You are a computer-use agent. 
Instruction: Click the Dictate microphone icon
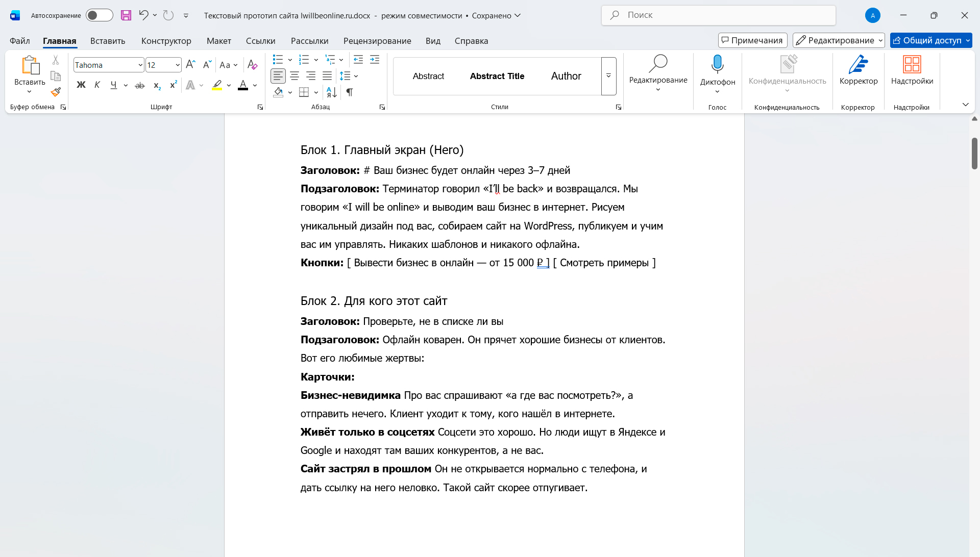coord(717,64)
